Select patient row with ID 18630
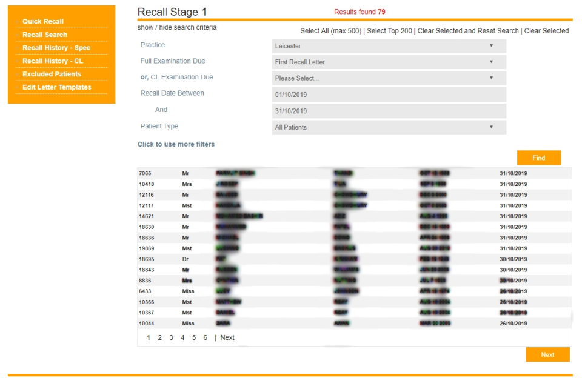Image resolution: width=582 pixels, height=392 pixels. point(355,227)
